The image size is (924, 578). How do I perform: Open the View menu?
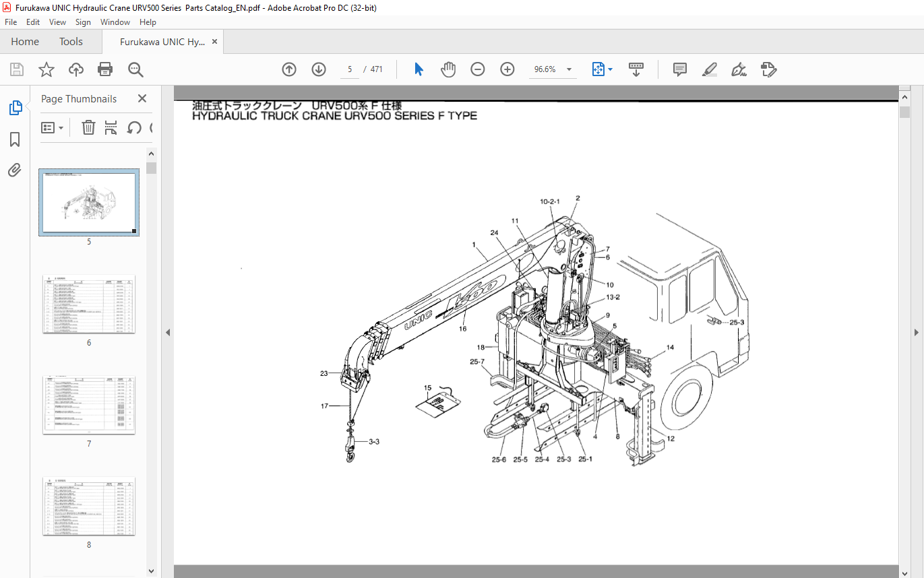58,22
